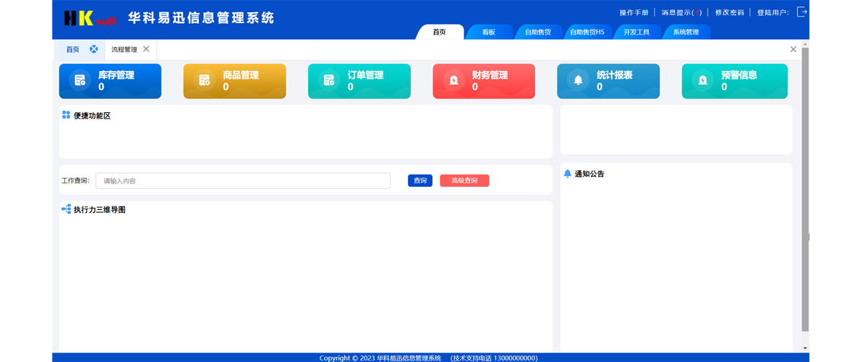Screen dimensions: 868x362
Task: Click the blue circle X on 首页 tab
Action: click(x=94, y=49)
